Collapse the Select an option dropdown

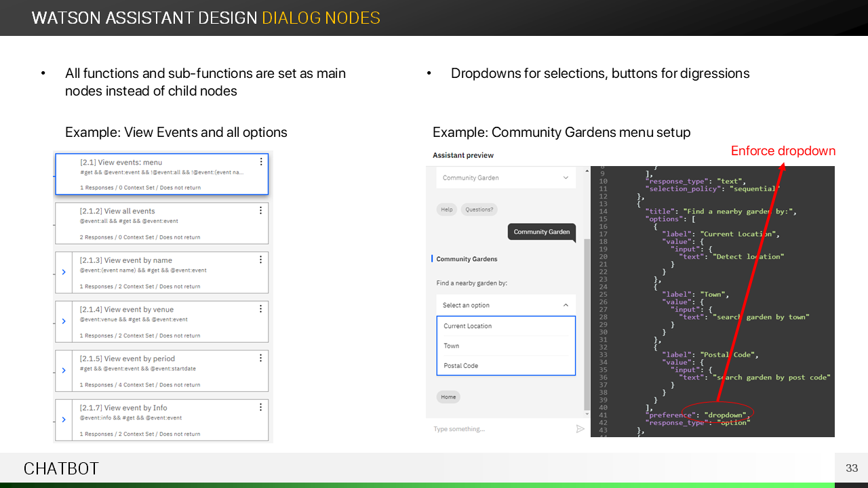tap(566, 306)
